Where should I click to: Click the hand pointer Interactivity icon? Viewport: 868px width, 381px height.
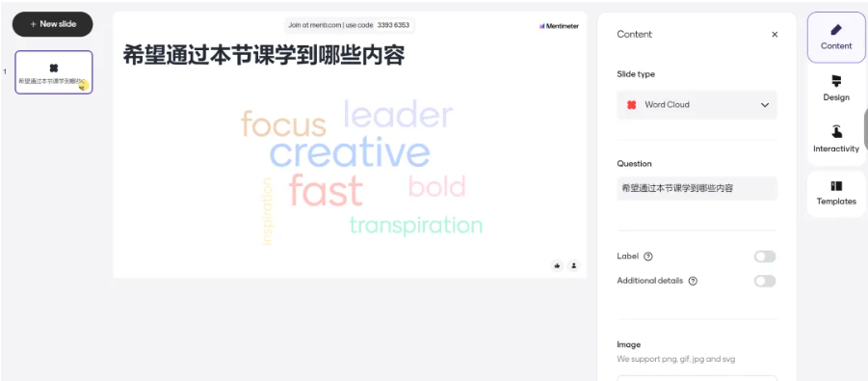click(836, 132)
